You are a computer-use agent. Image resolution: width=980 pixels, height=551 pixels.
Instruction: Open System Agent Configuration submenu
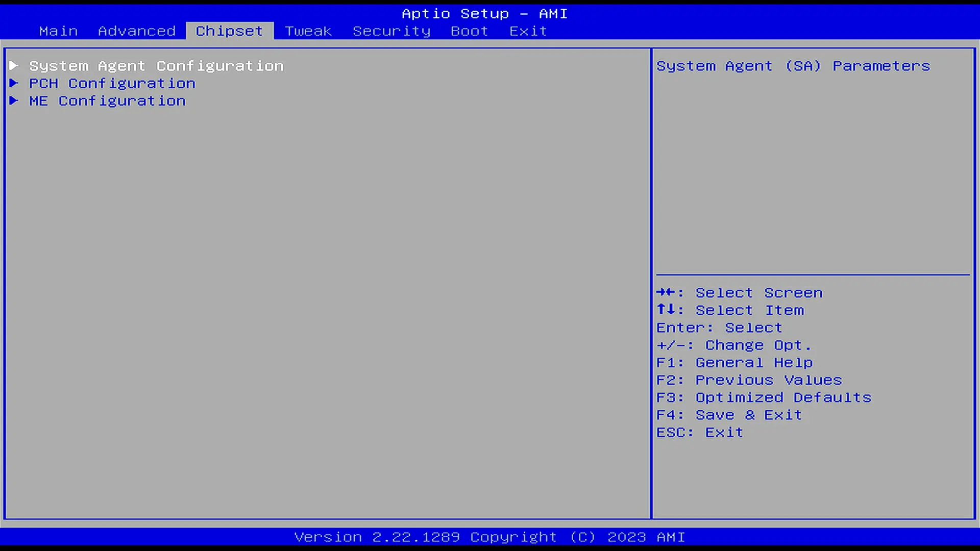coord(156,66)
